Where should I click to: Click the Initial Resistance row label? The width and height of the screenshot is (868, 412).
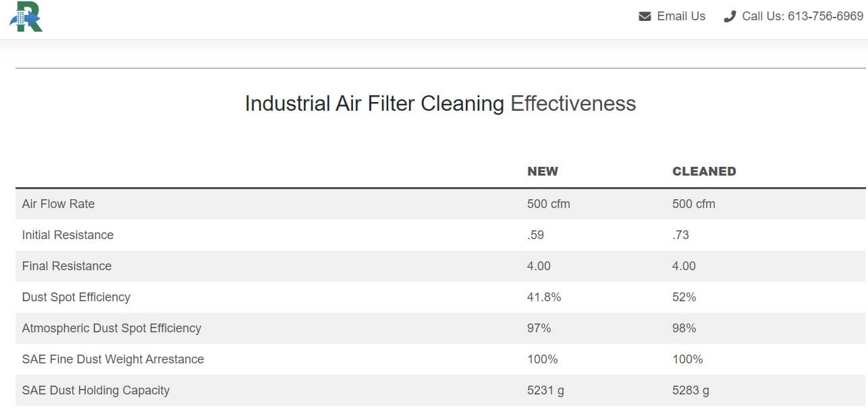tap(67, 234)
